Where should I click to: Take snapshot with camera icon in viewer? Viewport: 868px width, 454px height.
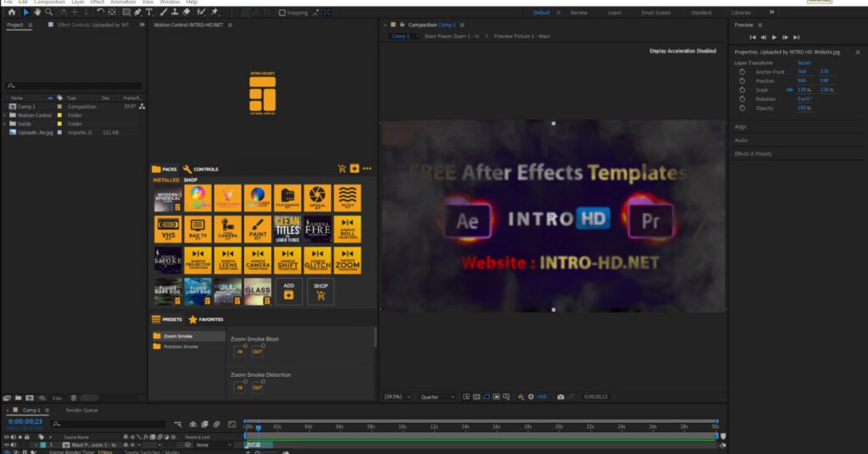pyautogui.click(x=561, y=396)
